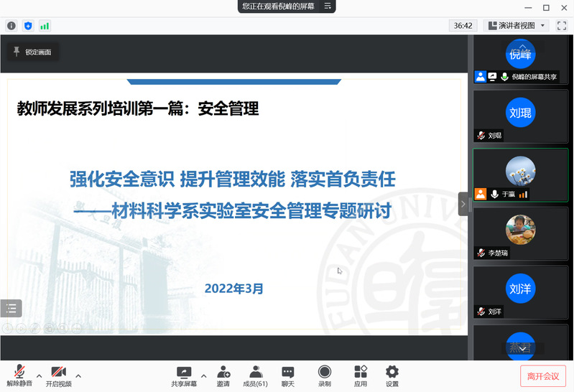Expand video options arrow beside 开启视频
The width and height of the screenshot is (574, 392).
coord(78,375)
